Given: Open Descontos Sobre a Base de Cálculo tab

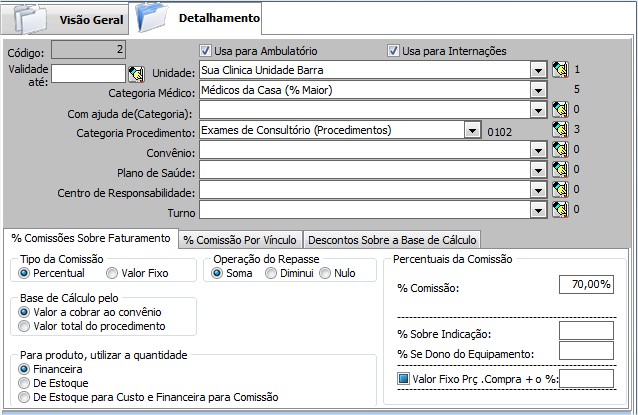Looking at the screenshot, I should 392,239.
